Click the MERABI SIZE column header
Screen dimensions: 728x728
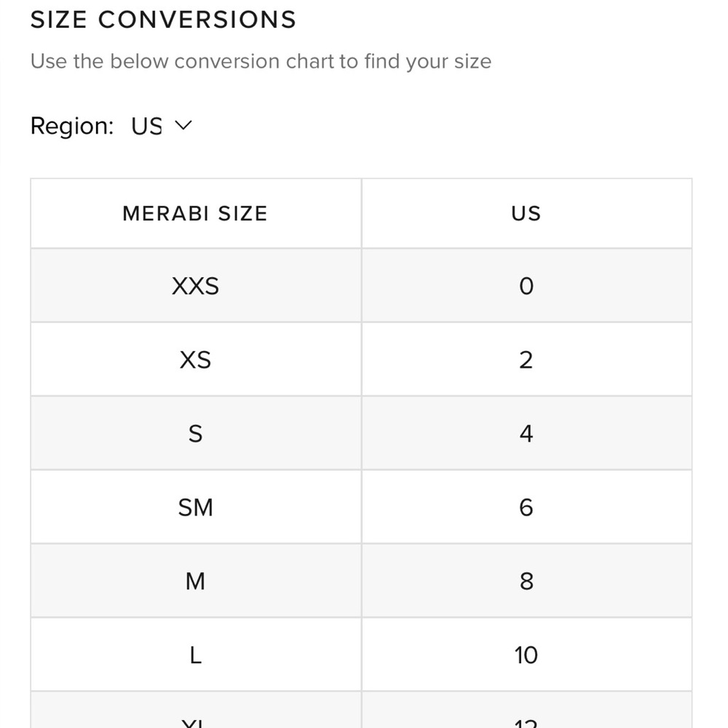195,213
